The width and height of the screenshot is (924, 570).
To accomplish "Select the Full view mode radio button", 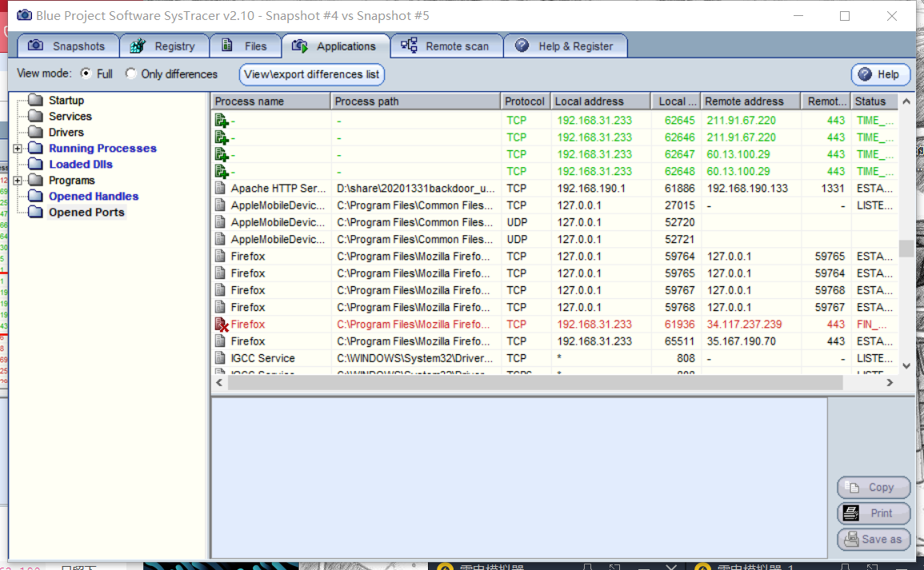I will (86, 74).
